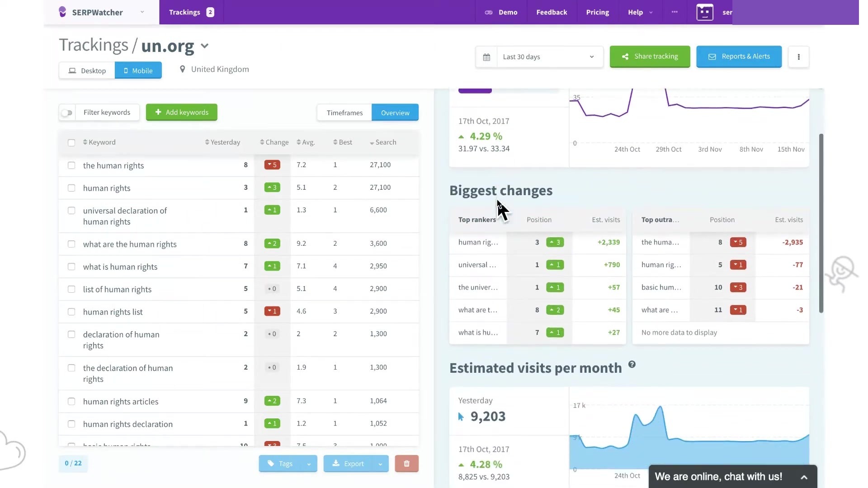The height and width of the screenshot is (488, 868).
Task: Open the un.org tracking dropdown
Action: coord(205,46)
